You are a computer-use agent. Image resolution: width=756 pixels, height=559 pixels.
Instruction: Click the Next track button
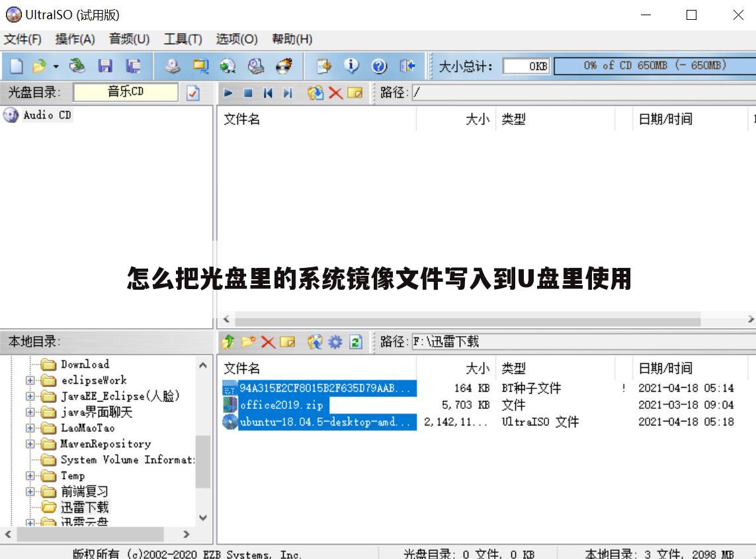(288, 93)
